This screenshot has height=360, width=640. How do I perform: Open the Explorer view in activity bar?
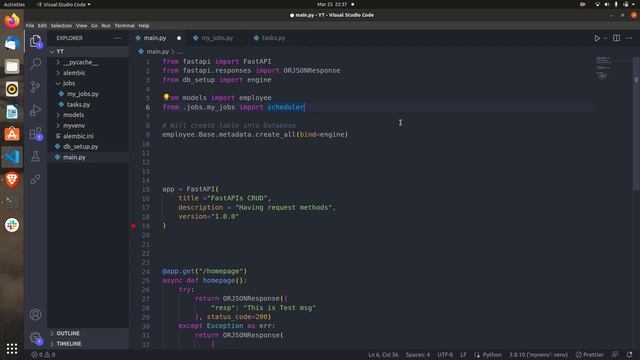[36, 41]
